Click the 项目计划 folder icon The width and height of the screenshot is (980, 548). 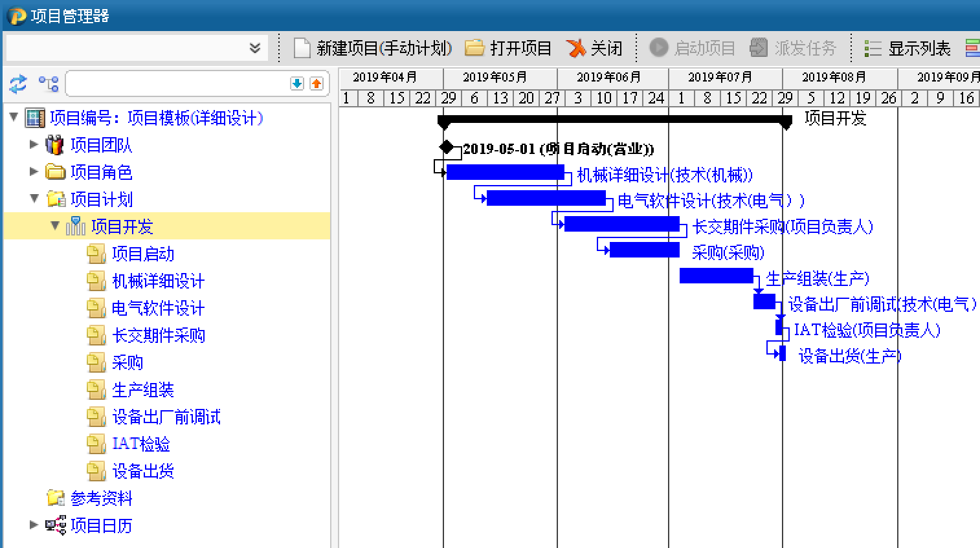click(x=56, y=199)
